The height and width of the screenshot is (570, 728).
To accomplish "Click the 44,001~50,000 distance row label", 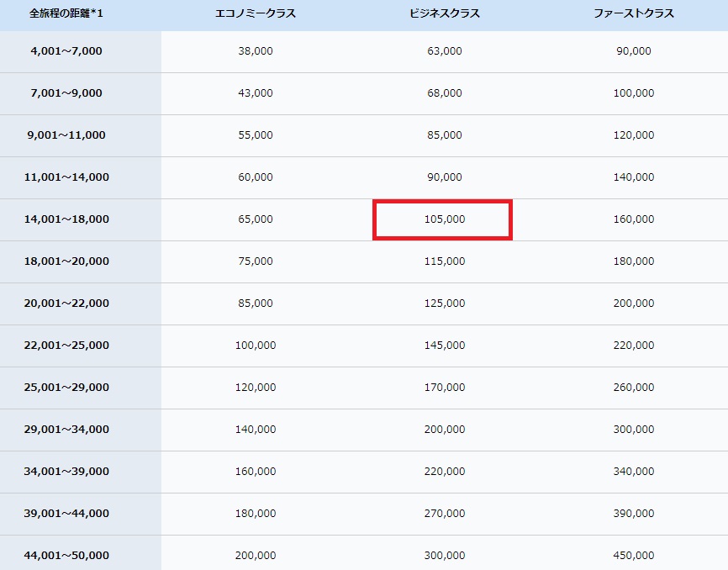I will coord(66,555).
